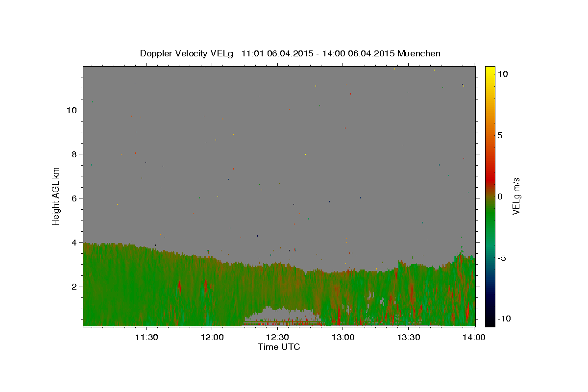Click the 12:30 time tick label

point(277,337)
